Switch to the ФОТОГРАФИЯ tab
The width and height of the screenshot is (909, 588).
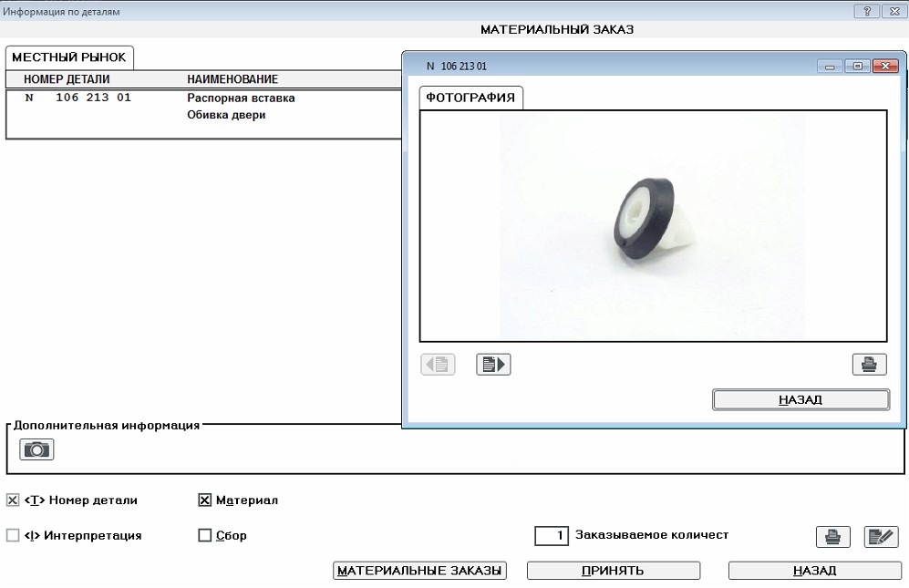470,98
